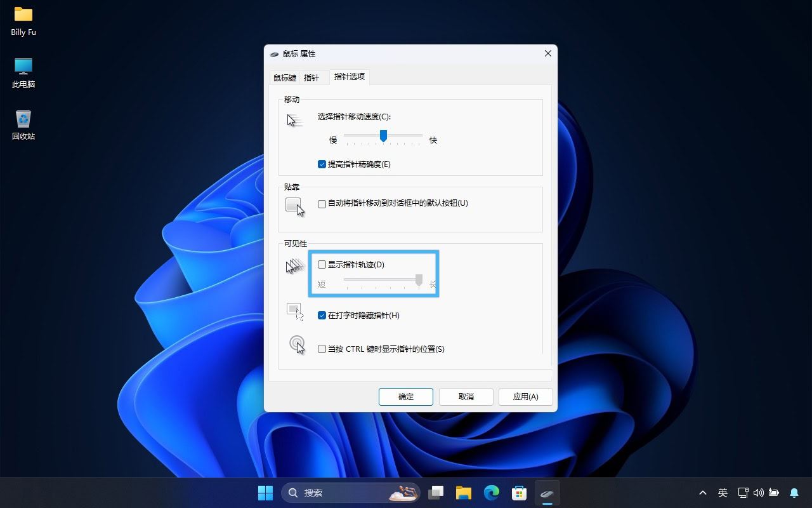Switch to the 指针 tab
The image size is (812, 508).
coord(311,78)
